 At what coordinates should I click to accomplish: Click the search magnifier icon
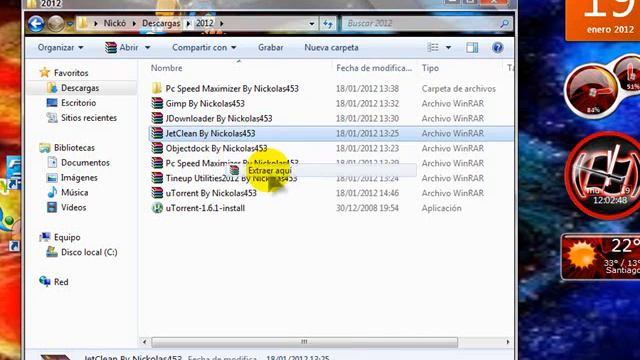(x=504, y=23)
